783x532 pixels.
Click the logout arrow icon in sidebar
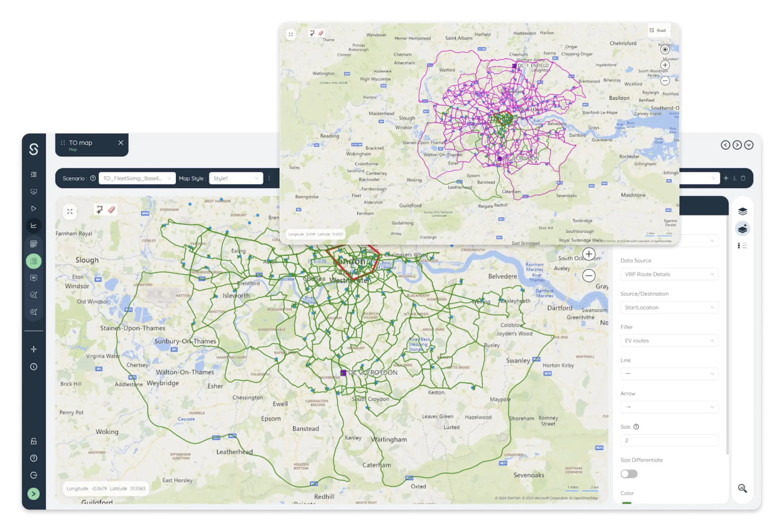[x=34, y=475]
